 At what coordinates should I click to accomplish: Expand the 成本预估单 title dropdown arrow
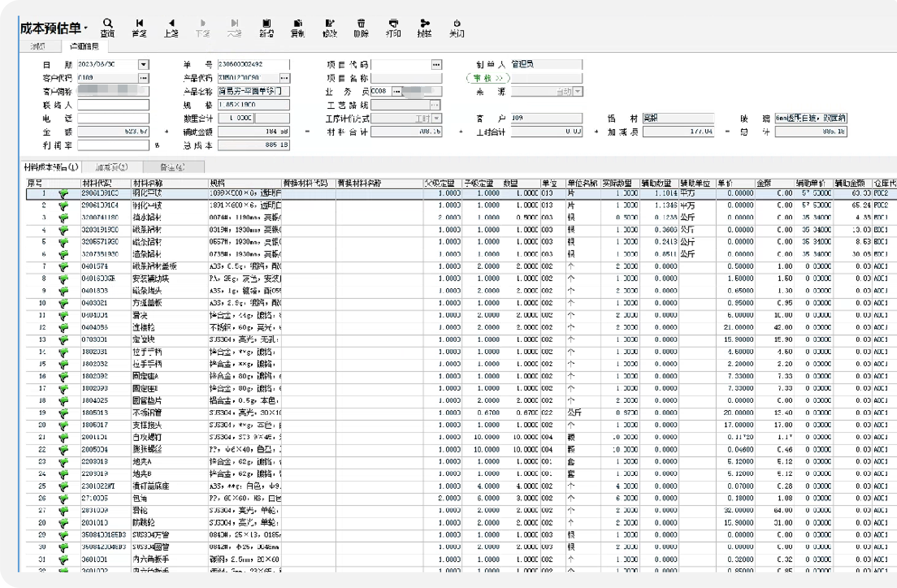pyautogui.click(x=86, y=27)
